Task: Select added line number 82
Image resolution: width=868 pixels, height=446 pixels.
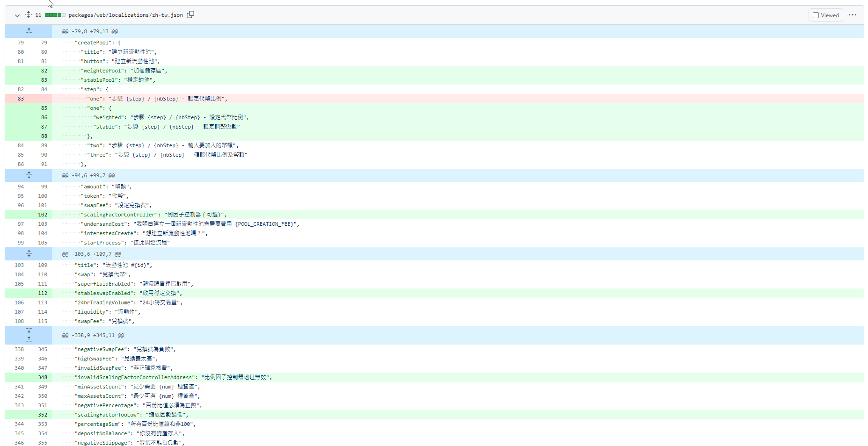Action: [44, 71]
